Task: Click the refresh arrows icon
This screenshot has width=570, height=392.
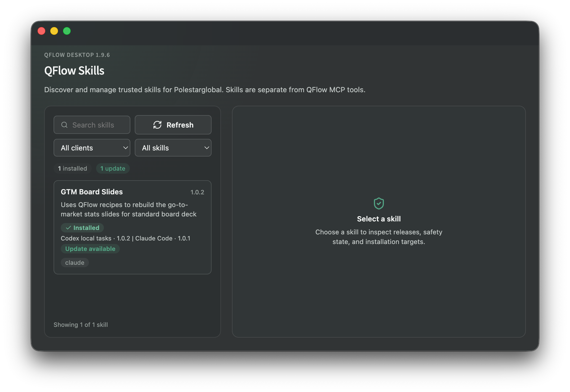Action: pos(157,125)
